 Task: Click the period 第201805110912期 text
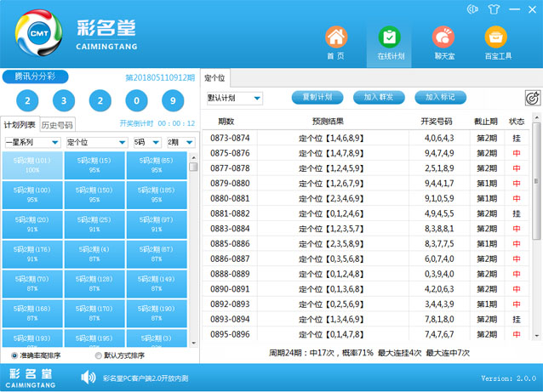click(160, 77)
